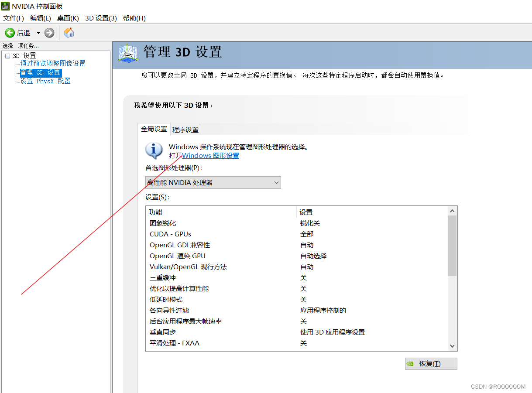Select 设置 PhysX 配置 in task tree

click(45, 81)
